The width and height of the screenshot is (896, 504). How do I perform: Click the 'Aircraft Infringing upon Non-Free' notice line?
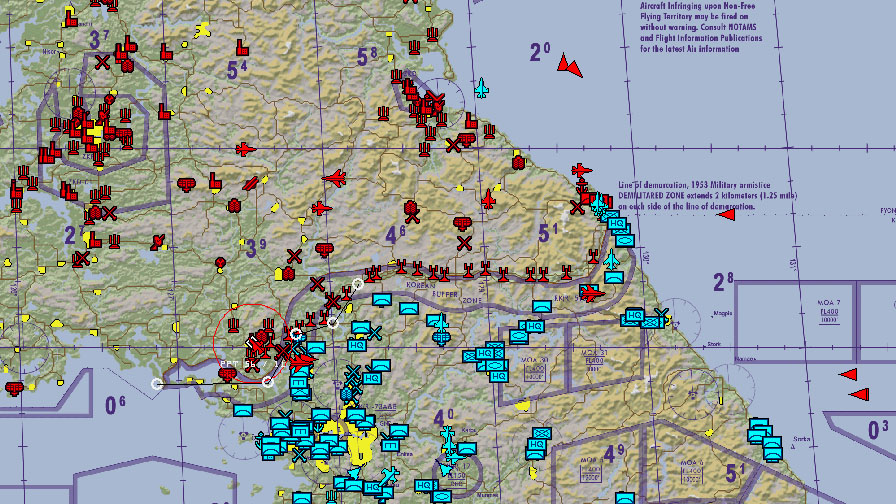click(697, 6)
